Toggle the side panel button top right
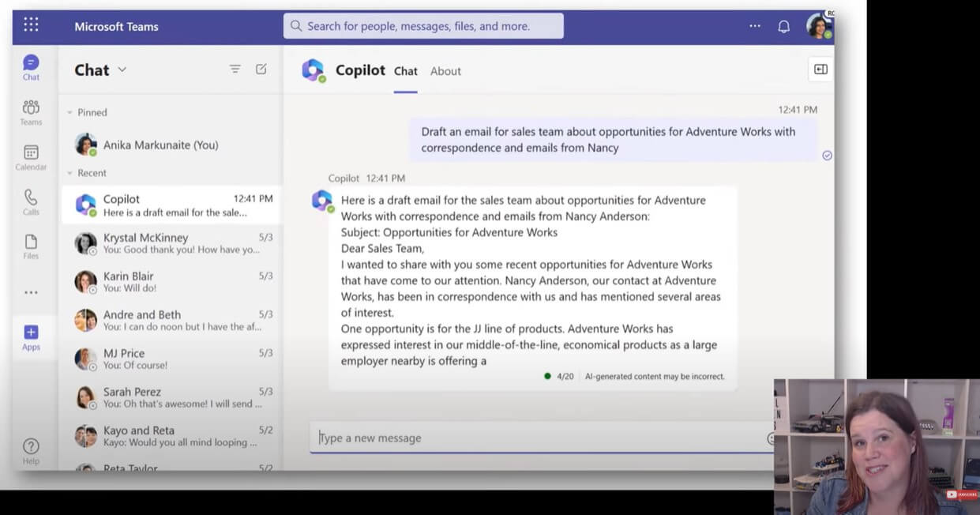980x515 pixels. [820, 70]
